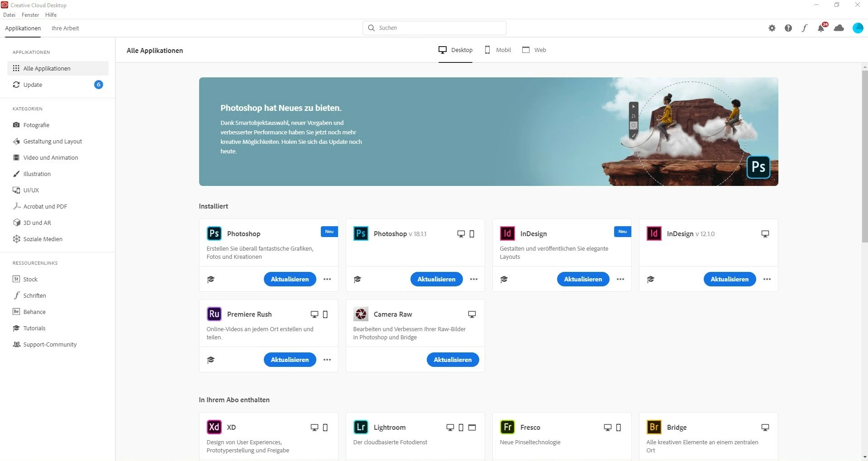Open the Fotografie category
This screenshot has width=868, height=461.
pos(58,125)
